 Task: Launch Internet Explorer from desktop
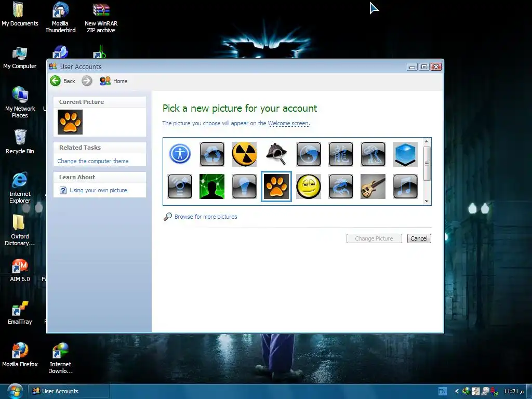(20, 188)
